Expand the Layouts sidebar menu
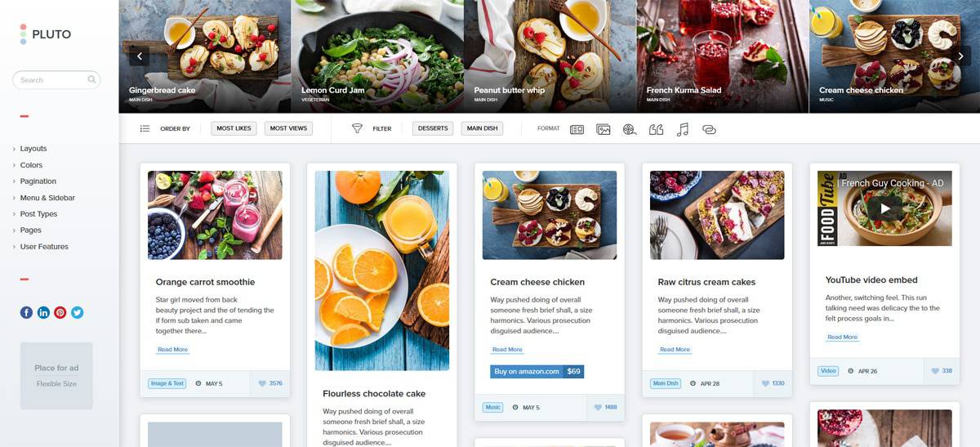This screenshot has height=447, width=980. coord(33,149)
